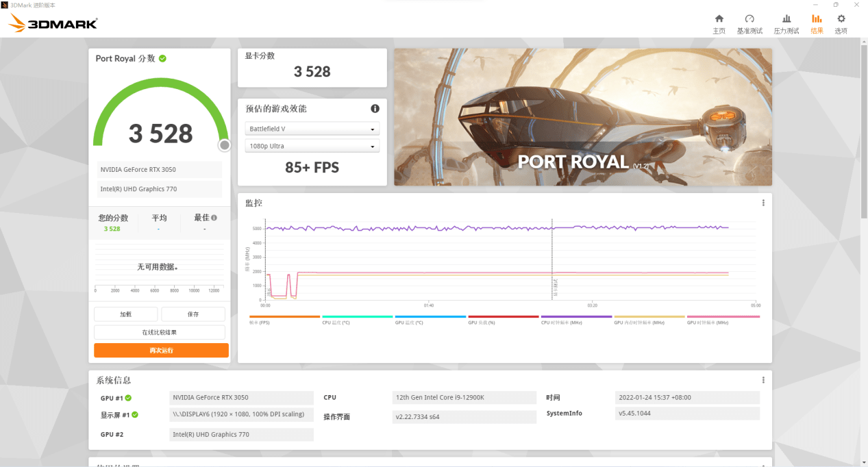The height and width of the screenshot is (467, 868).
Task: Click the 在线比较结果 button
Action: (x=160, y=331)
